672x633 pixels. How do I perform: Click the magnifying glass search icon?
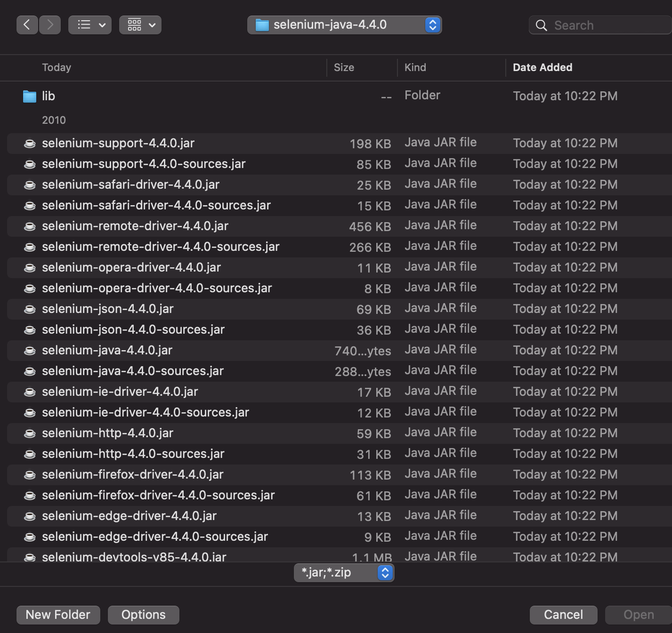pos(542,25)
